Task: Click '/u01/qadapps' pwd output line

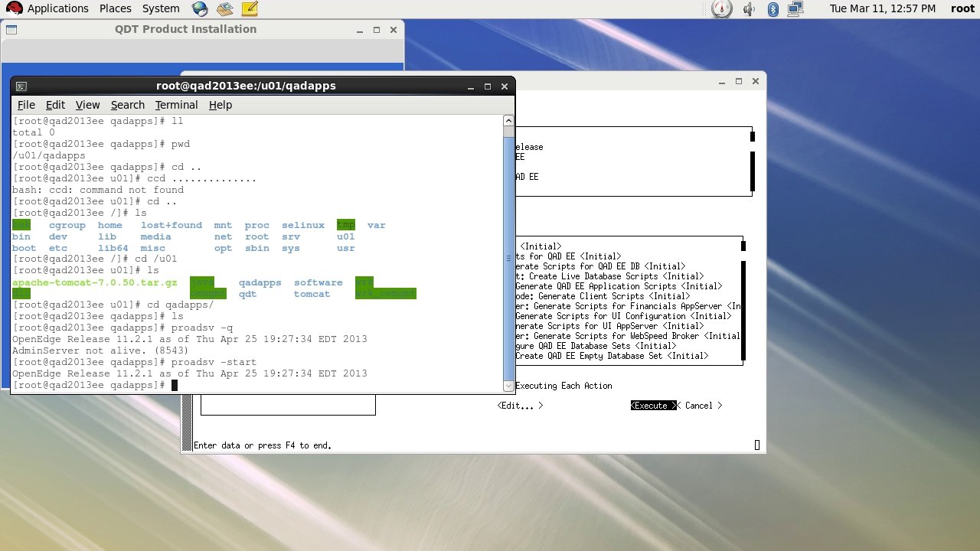Action: (x=49, y=155)
